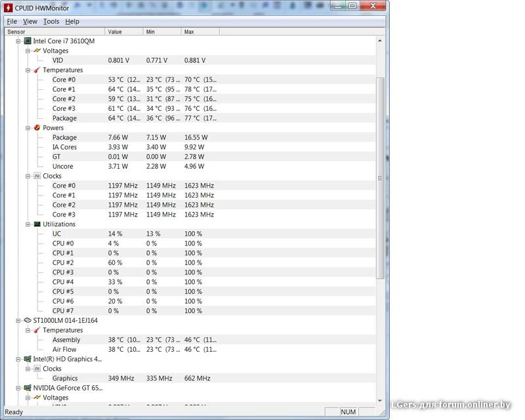Collapse the CPU Clocks branch
Viewport: 525px width, 420px height.
[x=28, y=176]
